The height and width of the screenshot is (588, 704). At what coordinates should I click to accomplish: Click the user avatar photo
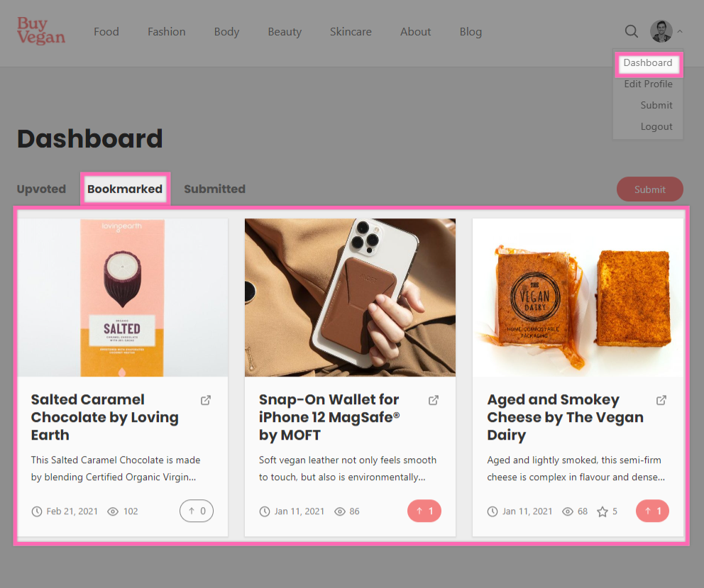pos(661,31)
